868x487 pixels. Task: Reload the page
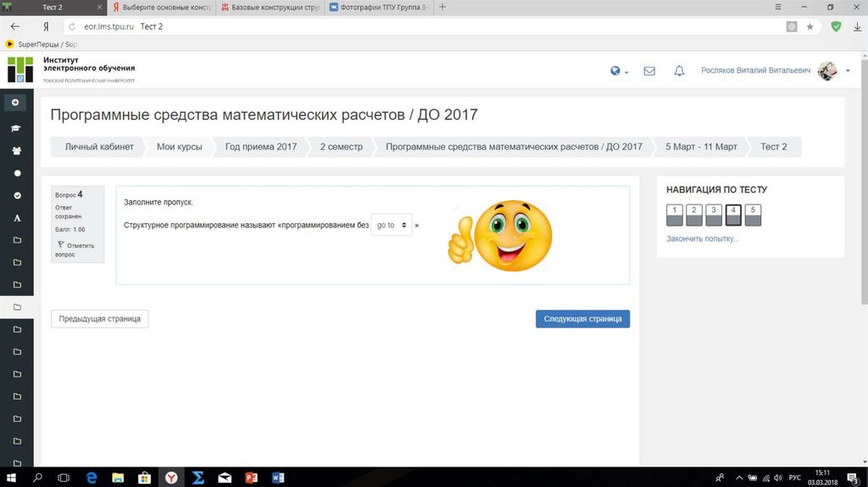(x=72, y=26)
